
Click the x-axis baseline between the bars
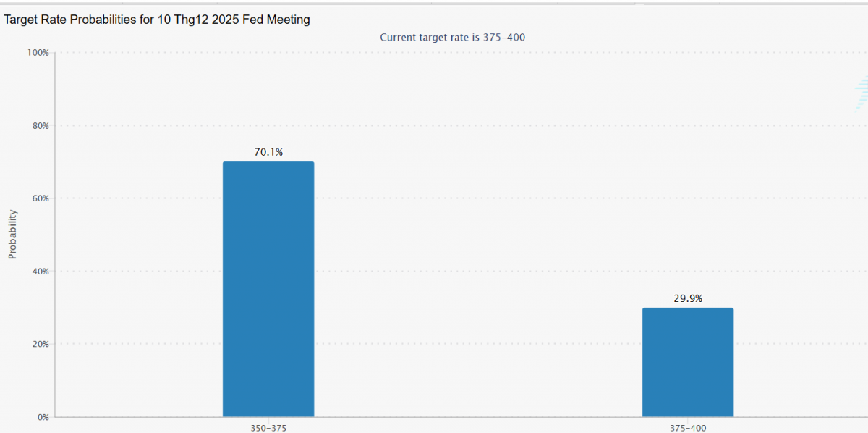click(x=477, y=417)
